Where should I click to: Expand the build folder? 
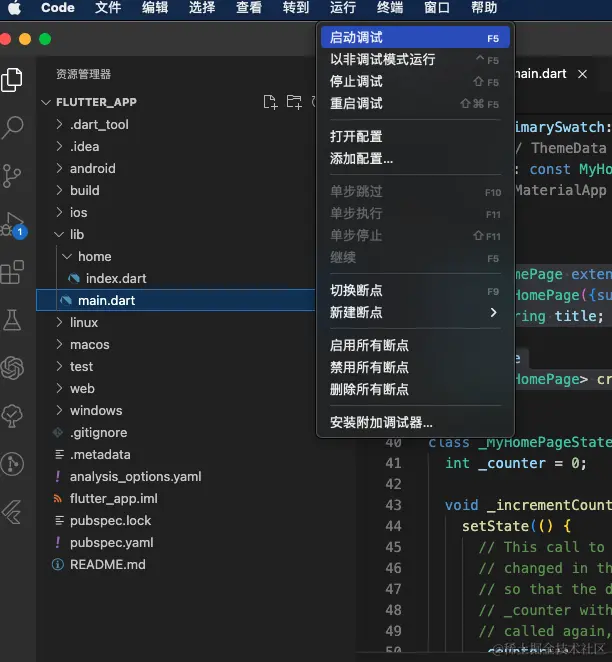click(60, 190)
